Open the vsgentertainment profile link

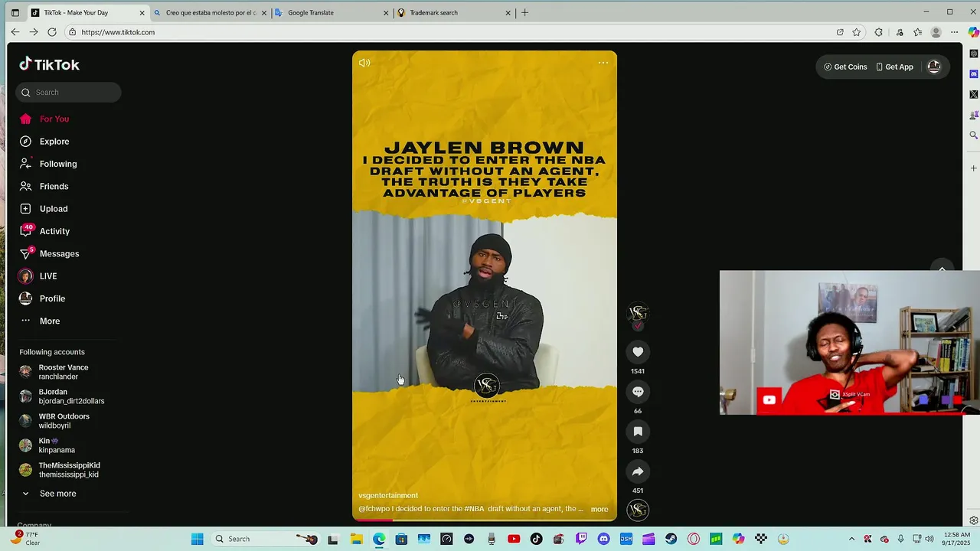pos(388,495)
